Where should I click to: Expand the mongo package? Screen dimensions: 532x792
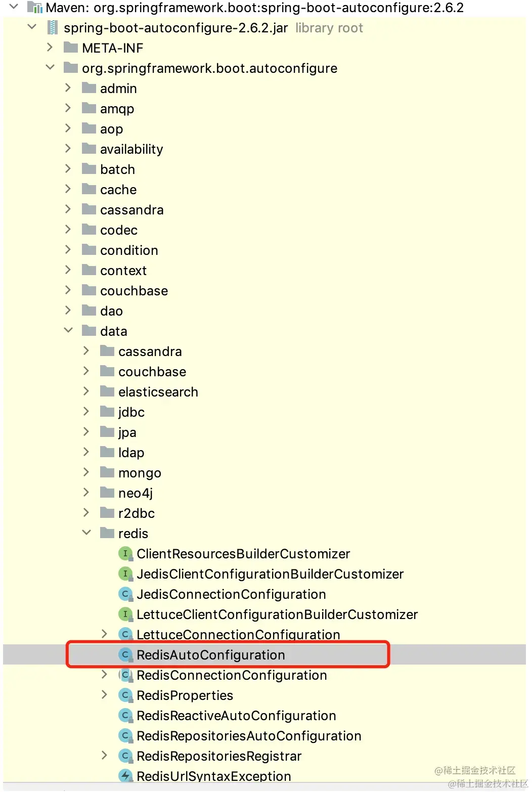point(86,472)
